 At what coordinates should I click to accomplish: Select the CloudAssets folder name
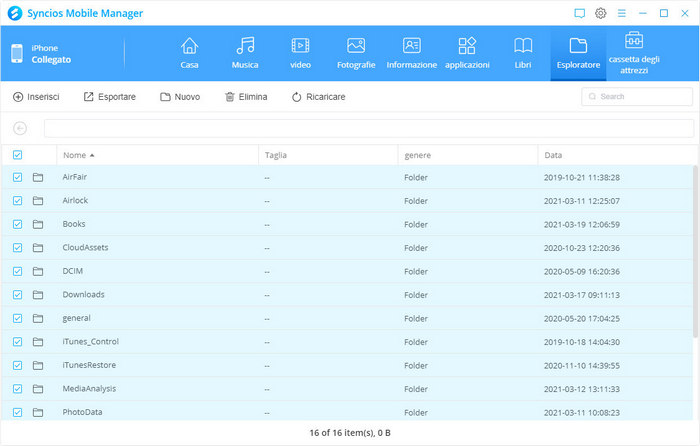tap(85, 247)
